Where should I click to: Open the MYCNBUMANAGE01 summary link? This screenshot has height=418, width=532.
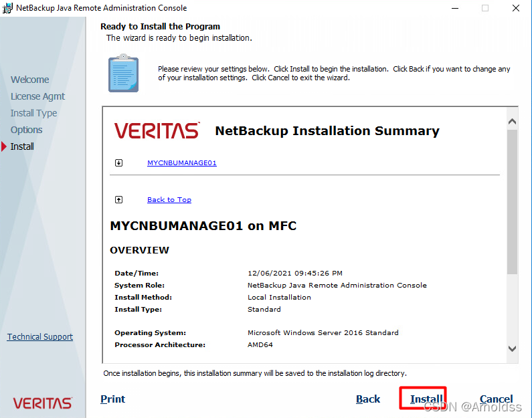coord(182,163)
